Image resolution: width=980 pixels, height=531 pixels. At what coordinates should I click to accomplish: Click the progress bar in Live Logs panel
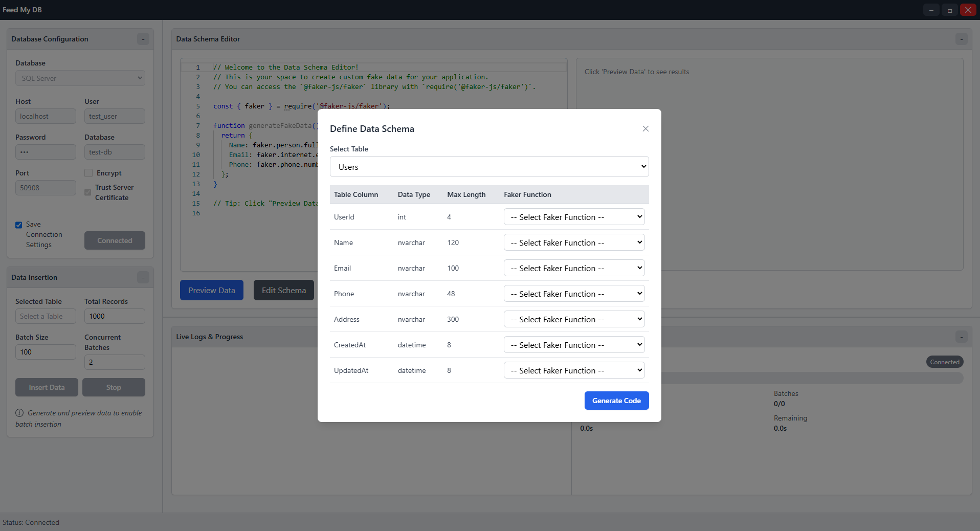(x=812, y=378)
